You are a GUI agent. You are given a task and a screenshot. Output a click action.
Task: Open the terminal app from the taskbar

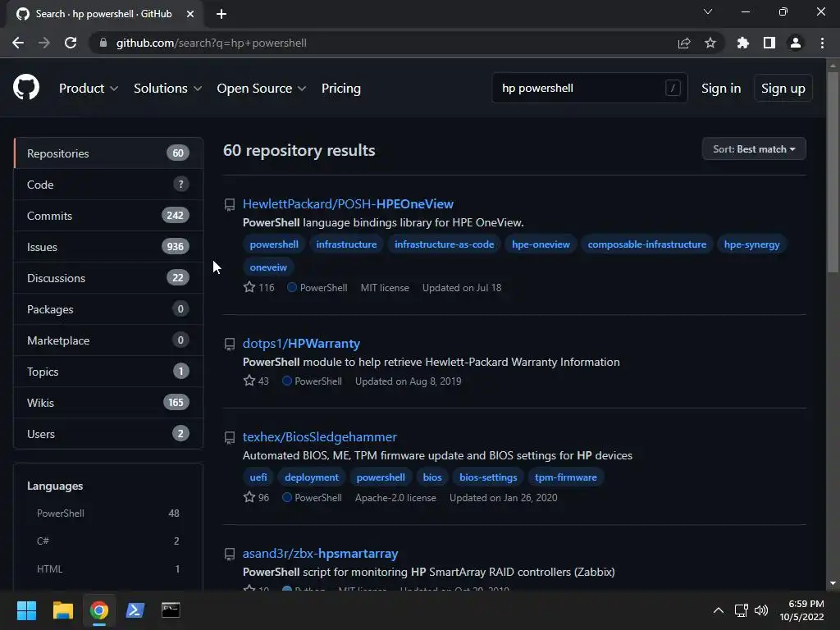pos(171,609)
